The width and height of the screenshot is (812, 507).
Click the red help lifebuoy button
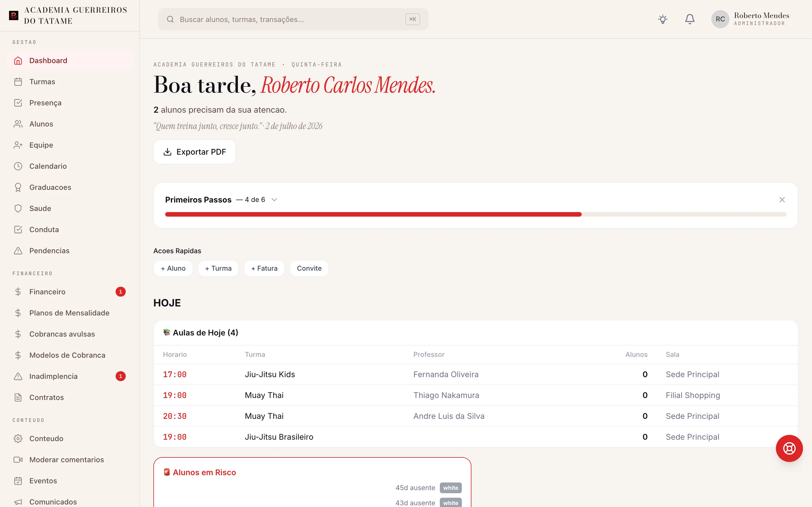pyautogui.click(x=789, y=448)
